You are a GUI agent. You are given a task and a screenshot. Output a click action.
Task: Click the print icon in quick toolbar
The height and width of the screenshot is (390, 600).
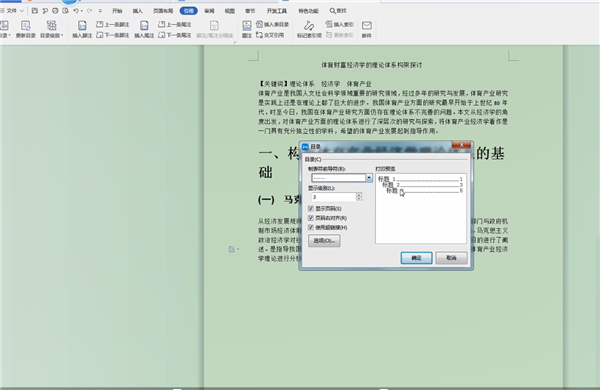(x=55, y=11)
